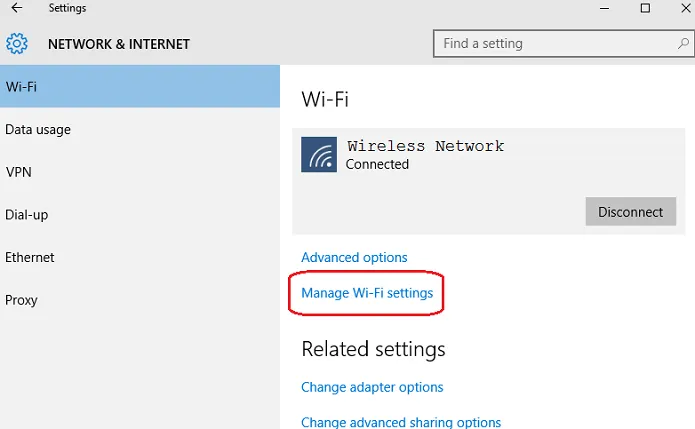695x429 pixels.
Task: Close the Settings window
Action: tap(686, 9)
